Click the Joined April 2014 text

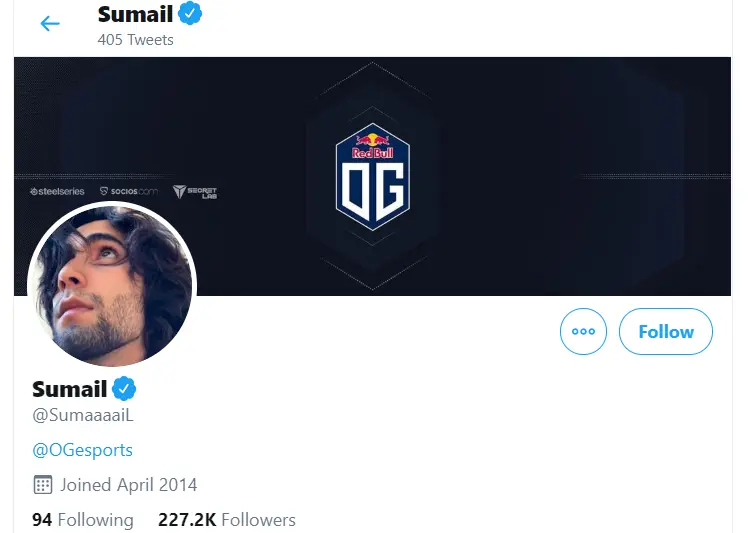pos(128,485)
